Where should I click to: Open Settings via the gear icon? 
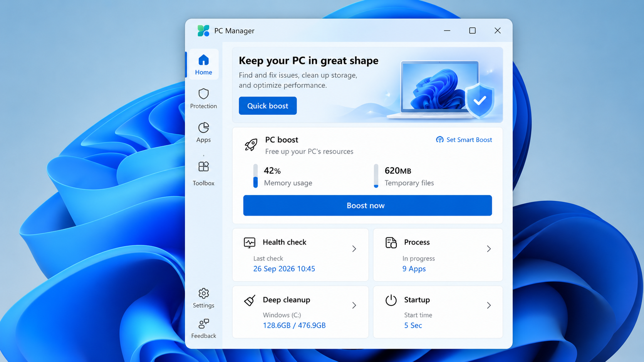(x=203, y=294)
